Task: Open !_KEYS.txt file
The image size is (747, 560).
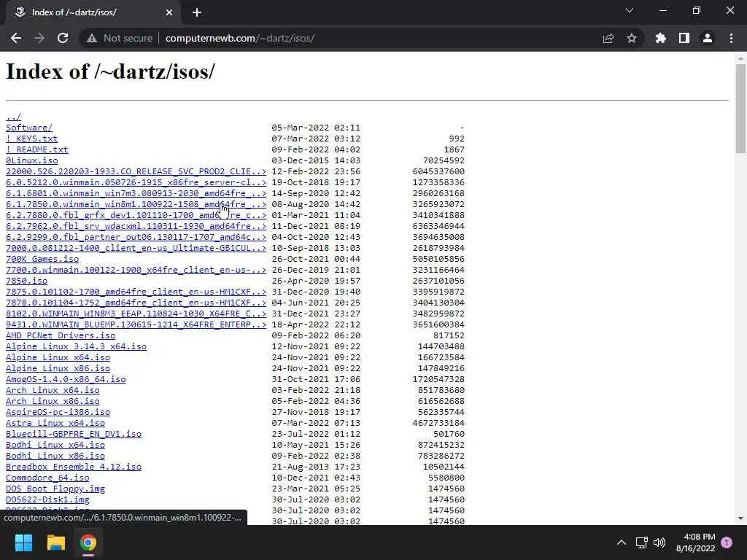Action: pyautogui.click(x=31, y=139)
